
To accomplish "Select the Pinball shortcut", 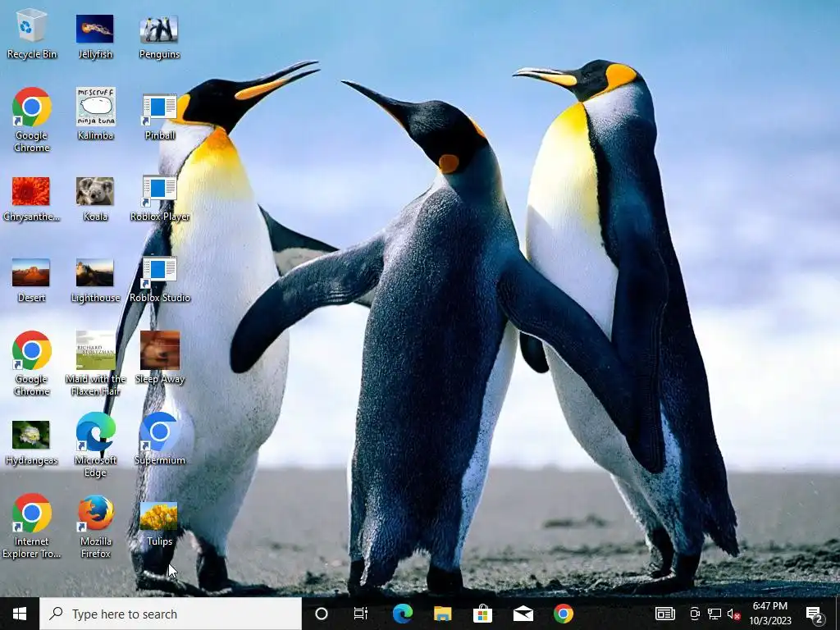I will pos(159,116).
